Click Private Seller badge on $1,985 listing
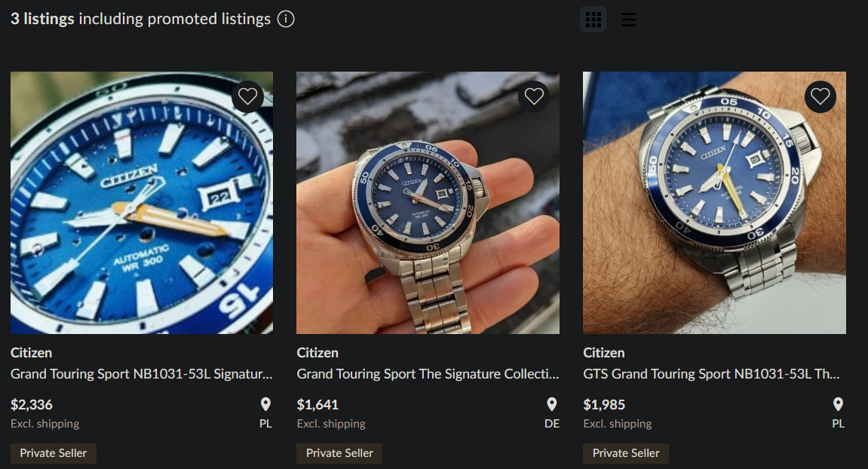 pyautogui.click(x=626, y=453)
